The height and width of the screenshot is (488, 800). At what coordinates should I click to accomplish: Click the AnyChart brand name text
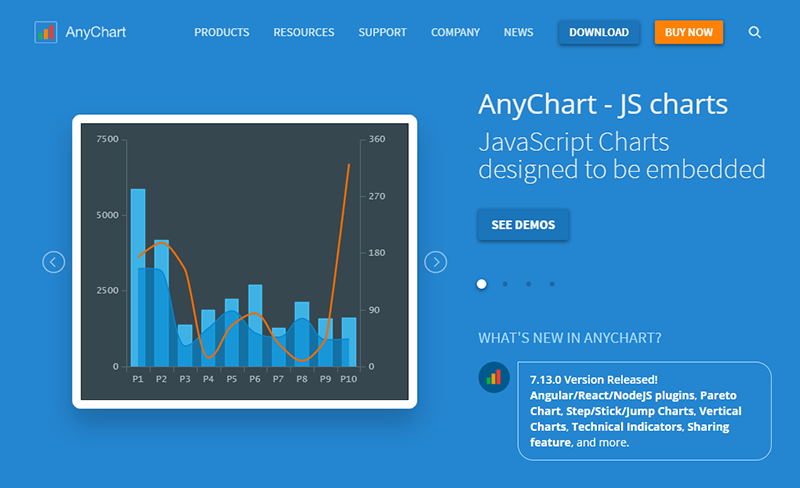click(x=95, y=32)
